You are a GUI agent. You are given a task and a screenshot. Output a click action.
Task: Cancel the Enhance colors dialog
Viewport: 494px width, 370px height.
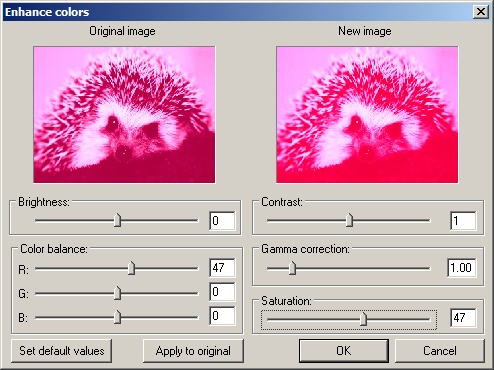pyautogui.click(x=440, y=351)
